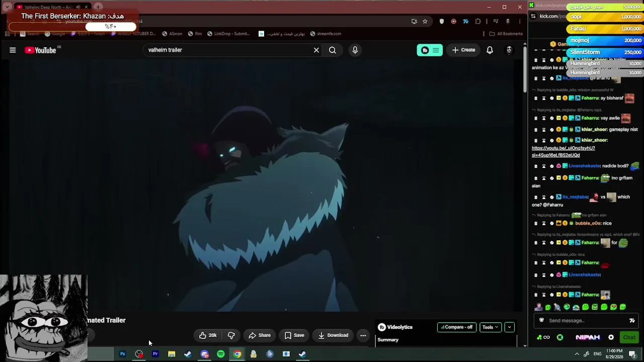Open a new Chrome tab
Screen dimensions: 644x362
(x=98, y=7)
